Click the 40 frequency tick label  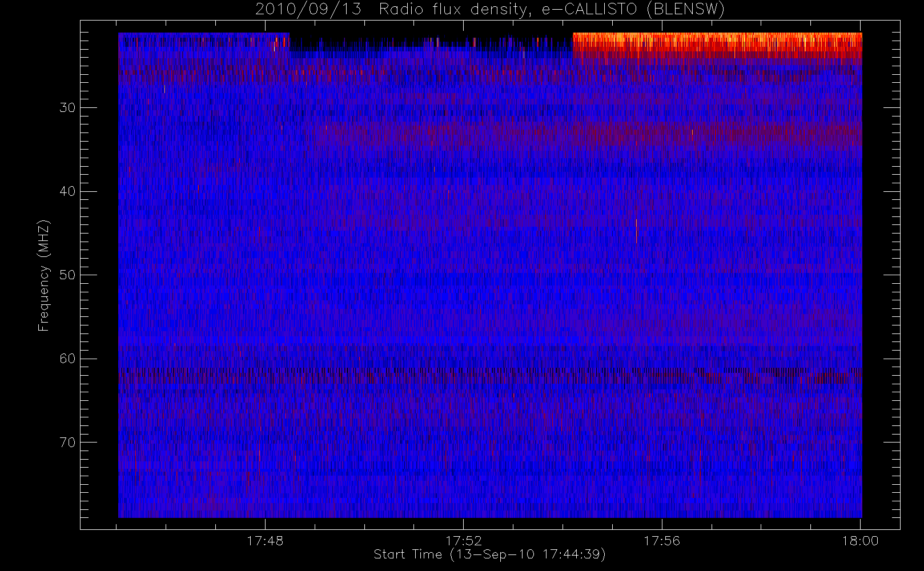pos(67,191)
